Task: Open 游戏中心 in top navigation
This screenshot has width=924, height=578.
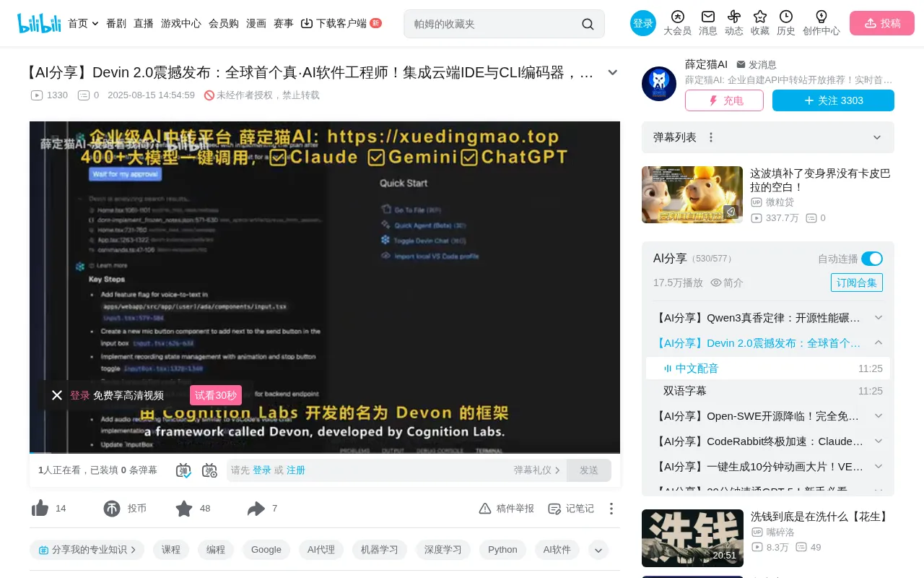Action: (181, 23)
